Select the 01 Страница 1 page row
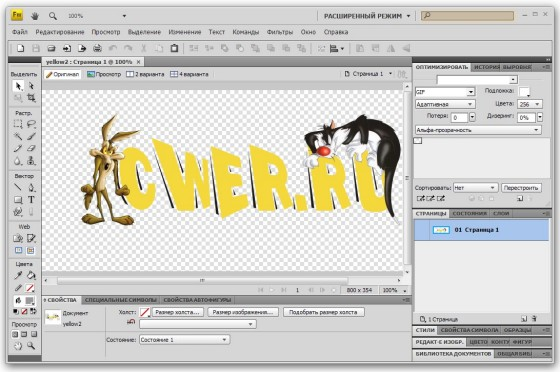Viewport: 560px width, 372px height. tap(481, 230)
